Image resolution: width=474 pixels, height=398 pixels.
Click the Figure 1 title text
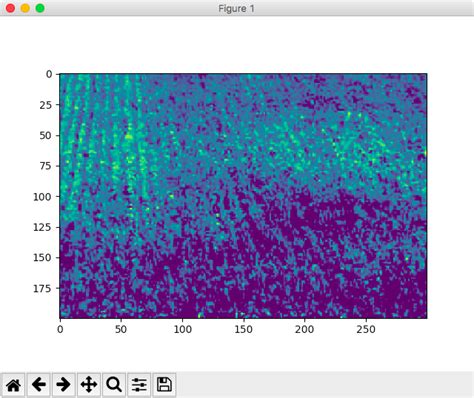click(x=236, y=9)
